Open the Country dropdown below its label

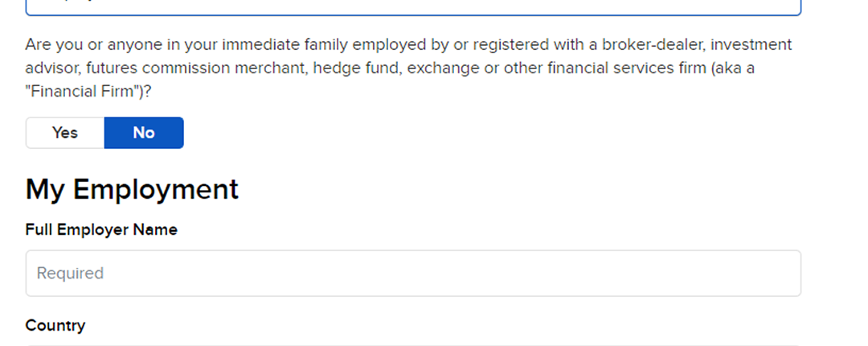tap(413, 344)
